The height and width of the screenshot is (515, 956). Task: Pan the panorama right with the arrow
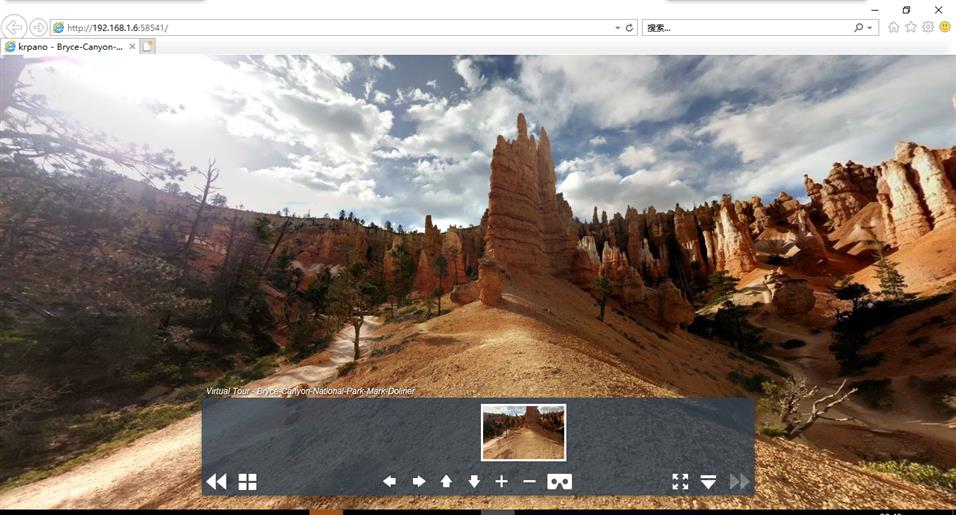click(x=419, y=482)
